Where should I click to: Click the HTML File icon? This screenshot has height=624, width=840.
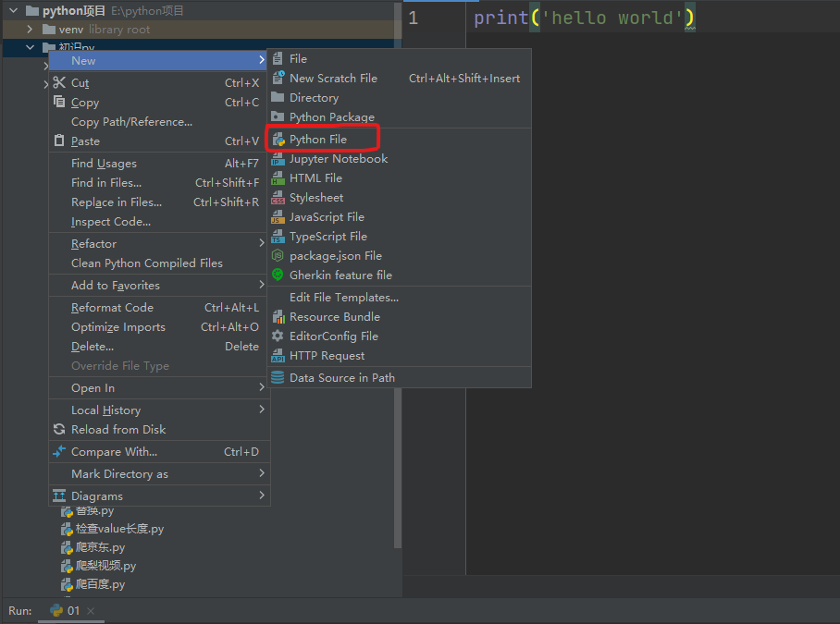278,178
